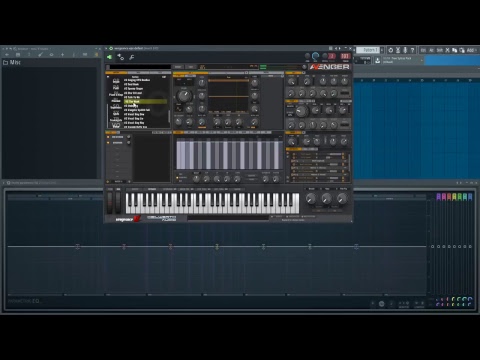Click the middle EQ band handle on curve
The image size is (480, 360).
pos(217,247)
